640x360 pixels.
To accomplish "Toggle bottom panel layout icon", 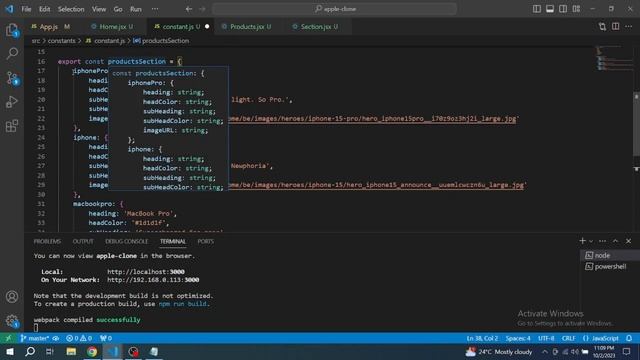I will coord(550,9).
